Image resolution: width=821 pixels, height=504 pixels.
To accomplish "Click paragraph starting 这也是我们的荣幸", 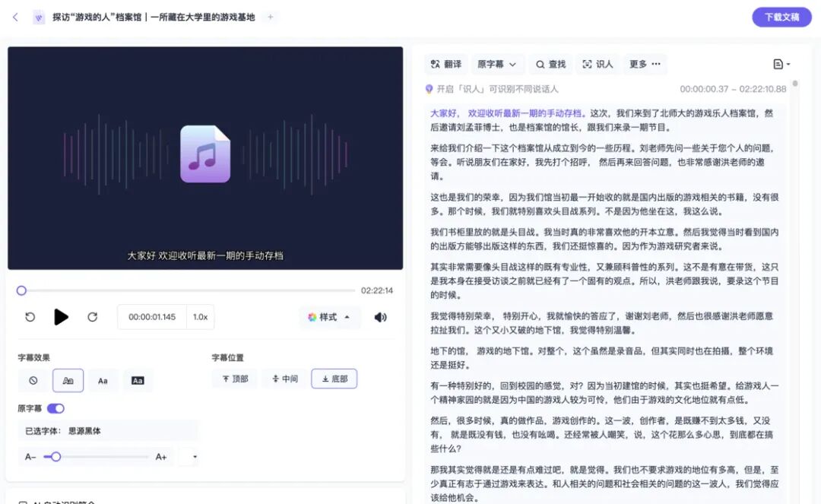I will point(604,204).
